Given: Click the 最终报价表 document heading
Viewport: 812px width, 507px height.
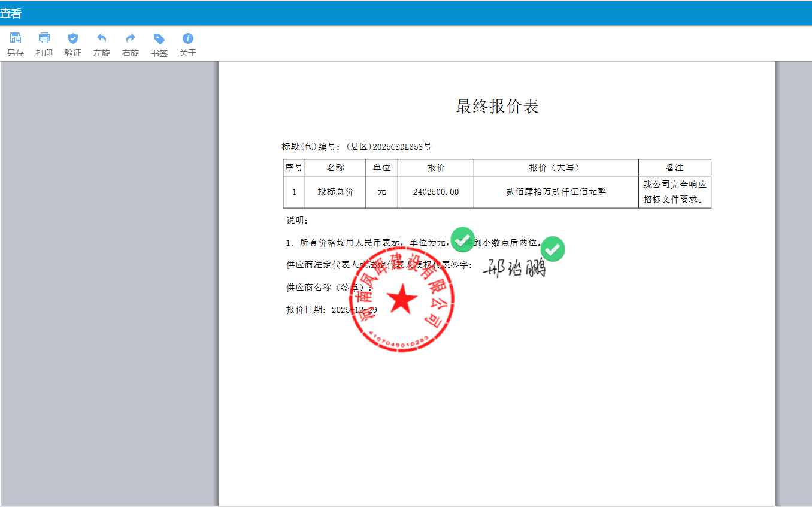Looking at the screenshot, I should tap(497, 107).
